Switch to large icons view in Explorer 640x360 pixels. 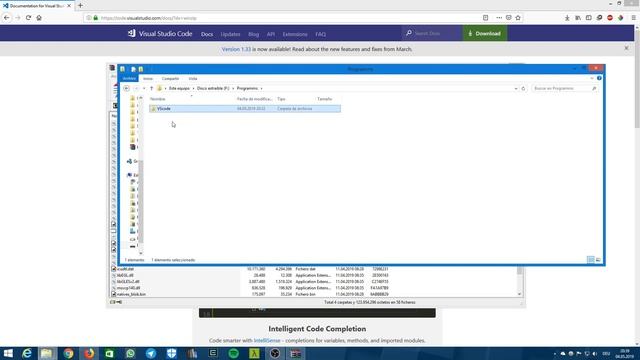click(x=598, y=260)
